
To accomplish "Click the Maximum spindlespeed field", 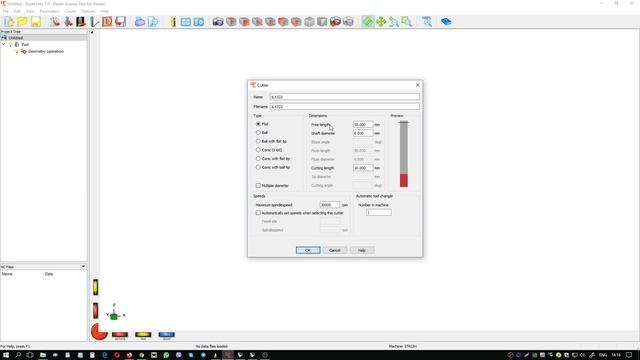I will pyautogui.click(x=330, y=205).
